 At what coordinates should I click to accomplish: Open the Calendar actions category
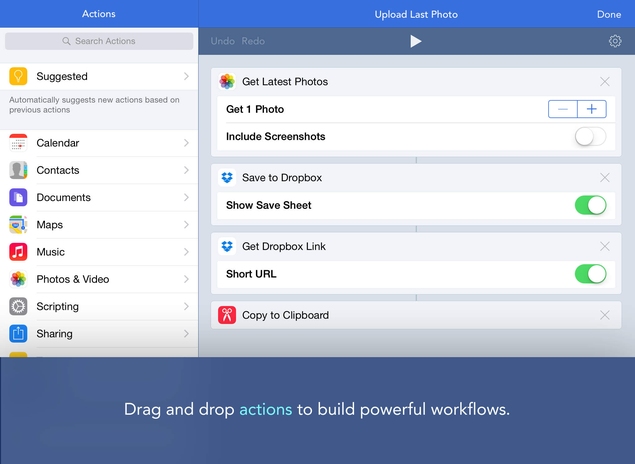99,143
